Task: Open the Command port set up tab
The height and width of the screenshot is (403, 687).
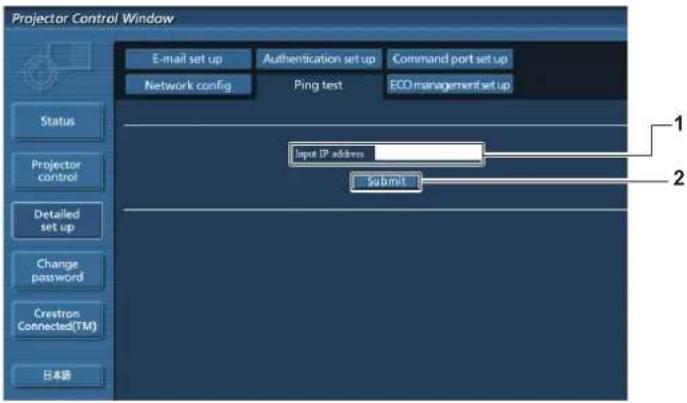Action: [x=450, y=59]
